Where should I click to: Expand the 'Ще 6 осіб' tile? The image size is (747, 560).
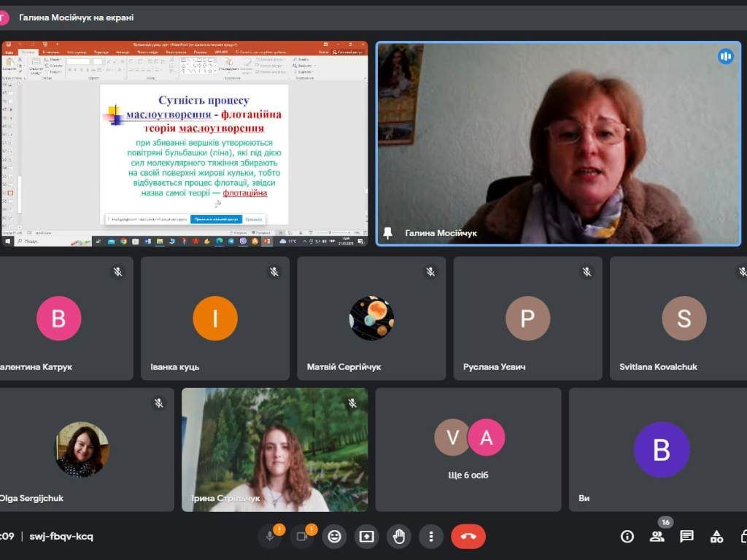468,450
